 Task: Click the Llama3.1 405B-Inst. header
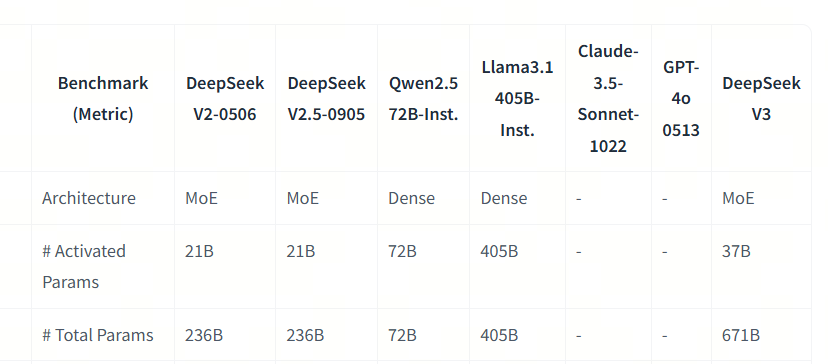coord(518,98)
